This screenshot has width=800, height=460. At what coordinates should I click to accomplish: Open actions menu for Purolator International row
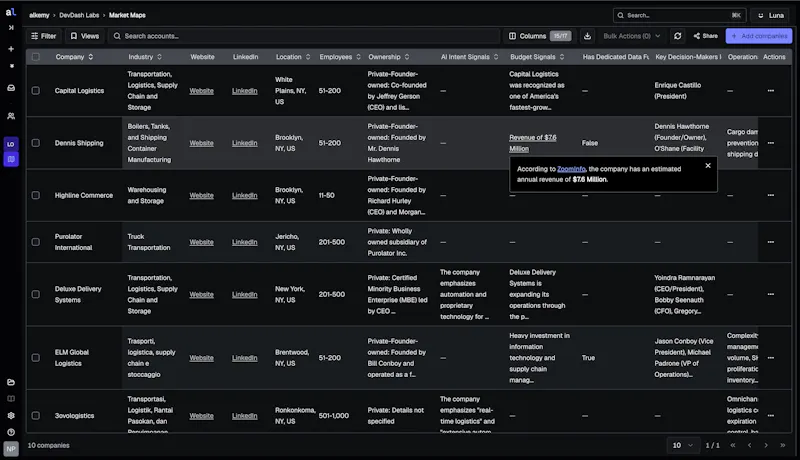[x=770, y=242]
